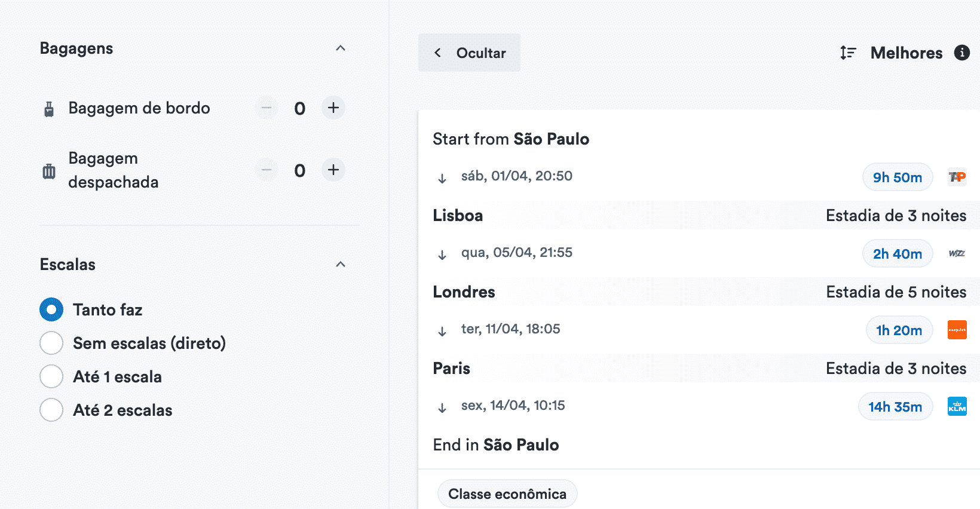Increase checked baggage using the plus stepper
The height and width of the screenshot is (509, 980).
tap(333, 170)
